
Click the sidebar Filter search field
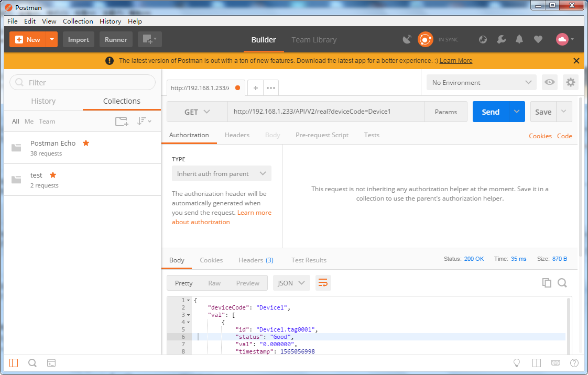82,82
